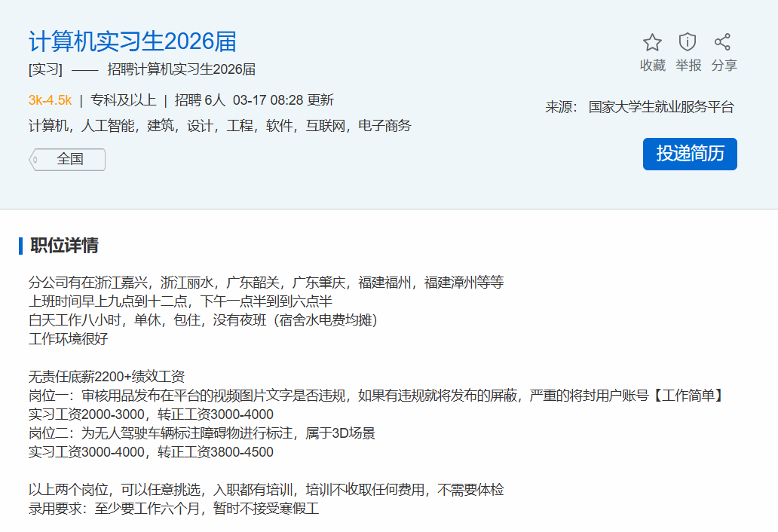This screenshot has height=532, width=778.
Task: Click the salary text 3k-4.5k
Action: point(50,100)
